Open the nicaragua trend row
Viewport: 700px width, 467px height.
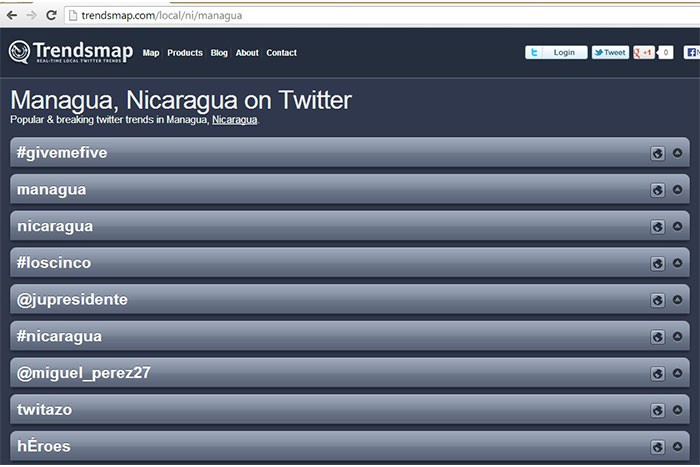click(350, 226)
